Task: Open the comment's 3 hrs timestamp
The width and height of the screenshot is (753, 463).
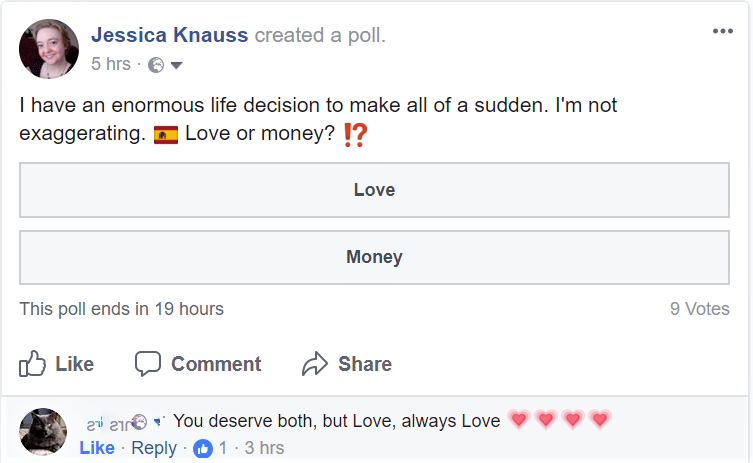Action: pos(264,448)
